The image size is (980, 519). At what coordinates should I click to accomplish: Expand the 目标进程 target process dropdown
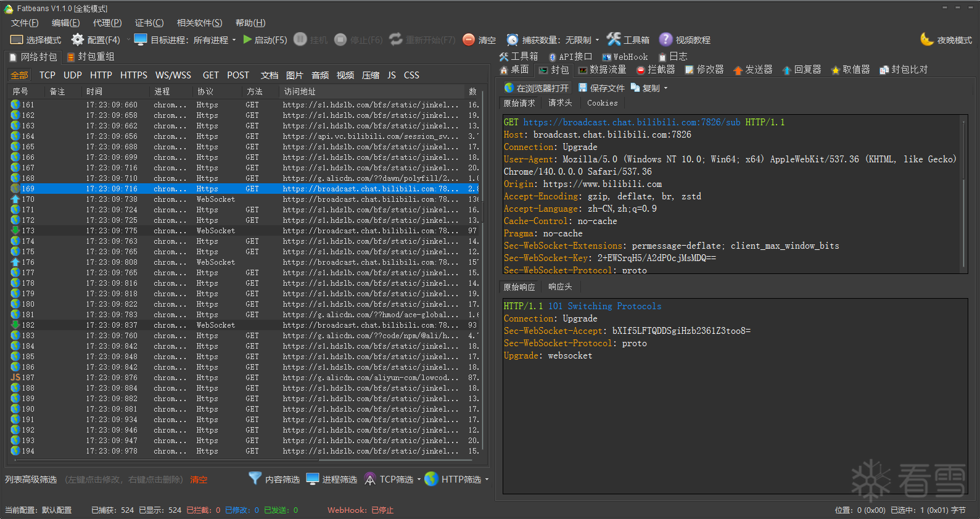tap(234, 40)
